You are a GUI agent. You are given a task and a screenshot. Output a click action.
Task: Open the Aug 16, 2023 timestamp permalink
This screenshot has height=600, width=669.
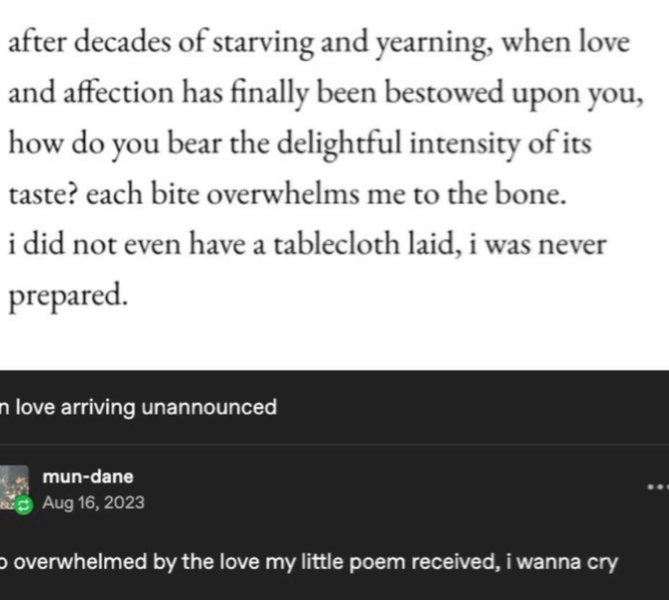pos(93,503)
